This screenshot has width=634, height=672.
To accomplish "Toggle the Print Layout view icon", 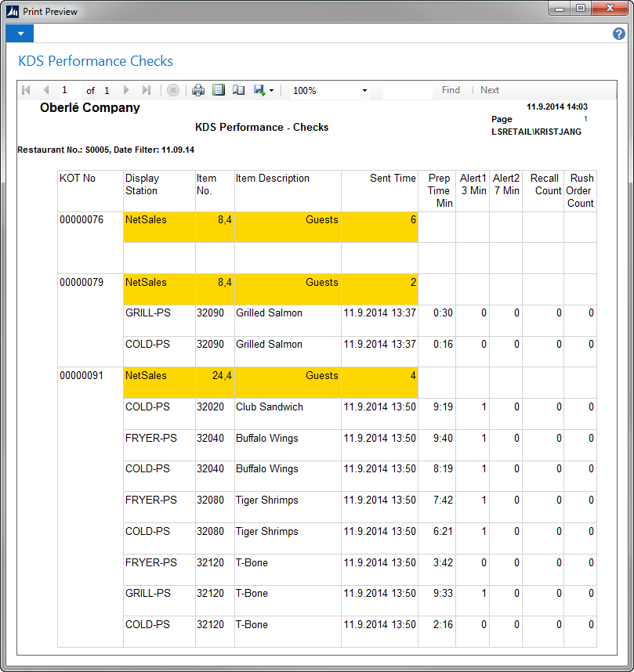I will point(219,90).
